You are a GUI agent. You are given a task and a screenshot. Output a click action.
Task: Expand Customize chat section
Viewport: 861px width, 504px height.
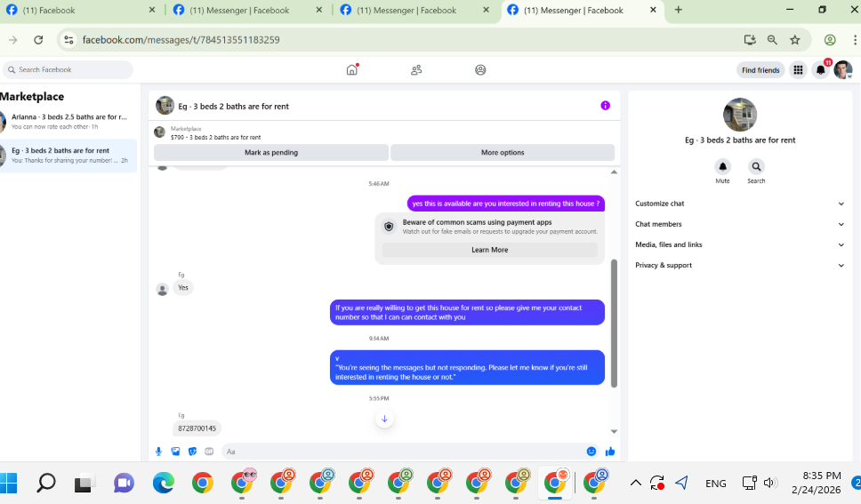coord(740,204)
